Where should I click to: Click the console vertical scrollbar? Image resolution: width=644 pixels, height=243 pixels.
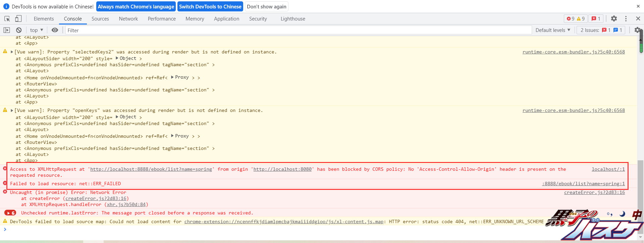[x=641, y=134]
